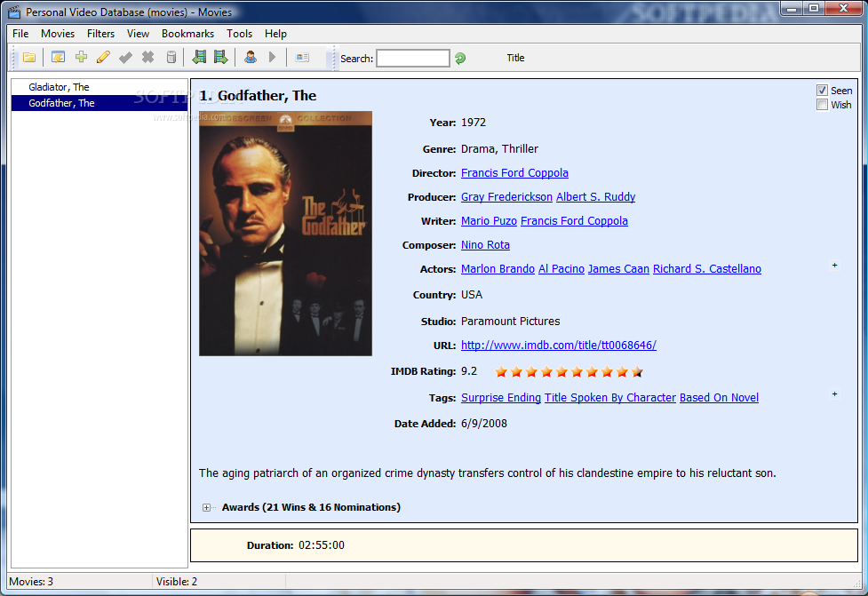The height and width of the screenshot is (596, 868).
Task: Click the Country value USA
Action: point(472,295)
